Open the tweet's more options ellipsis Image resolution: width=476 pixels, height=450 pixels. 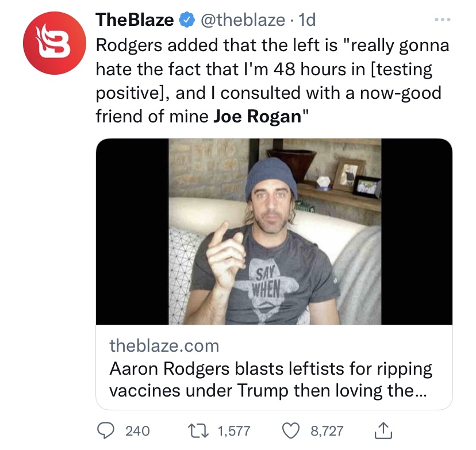(x=440, y=20)
